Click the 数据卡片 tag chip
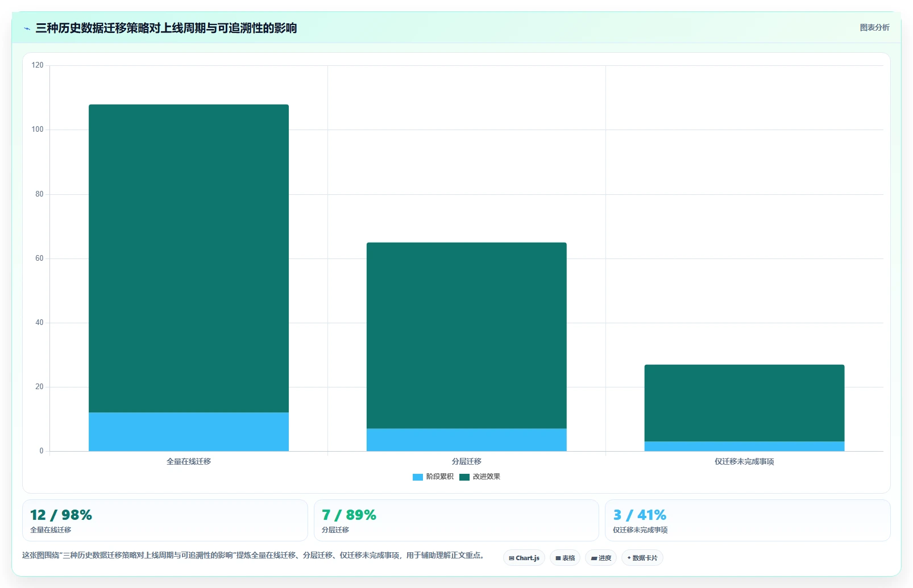 tap(642, 558)
